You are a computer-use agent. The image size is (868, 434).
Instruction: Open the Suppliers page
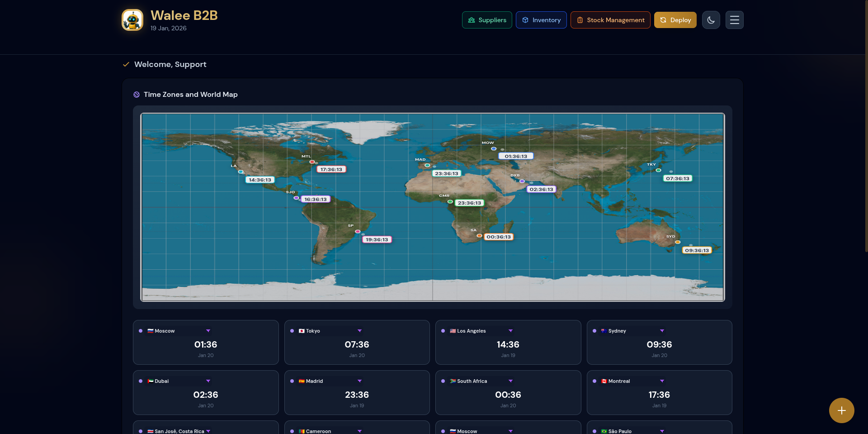[487, 20]
